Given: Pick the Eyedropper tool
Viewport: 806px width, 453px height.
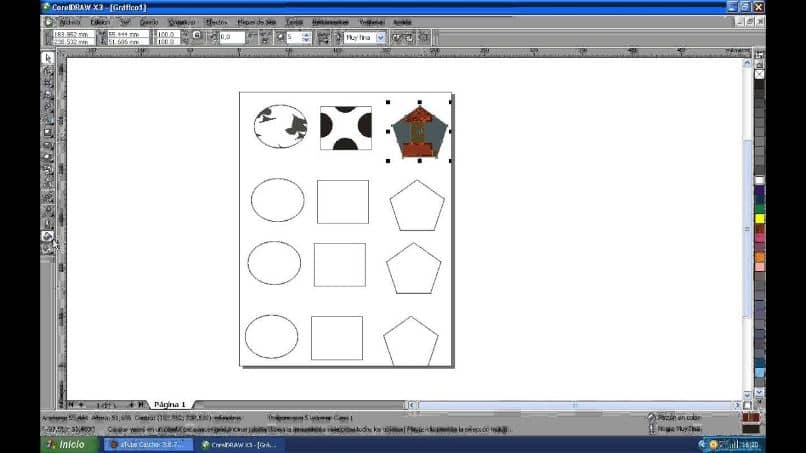Looking at the screenshot, I should click(x=48, y=210).
